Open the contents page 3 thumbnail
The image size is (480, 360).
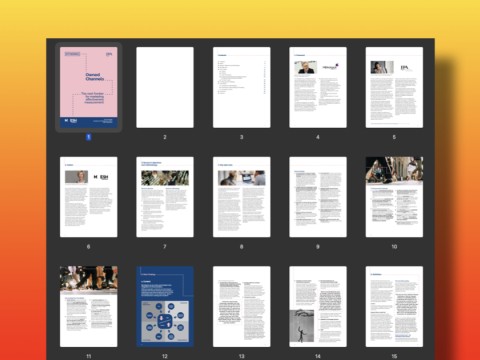[x=242, y=87]
